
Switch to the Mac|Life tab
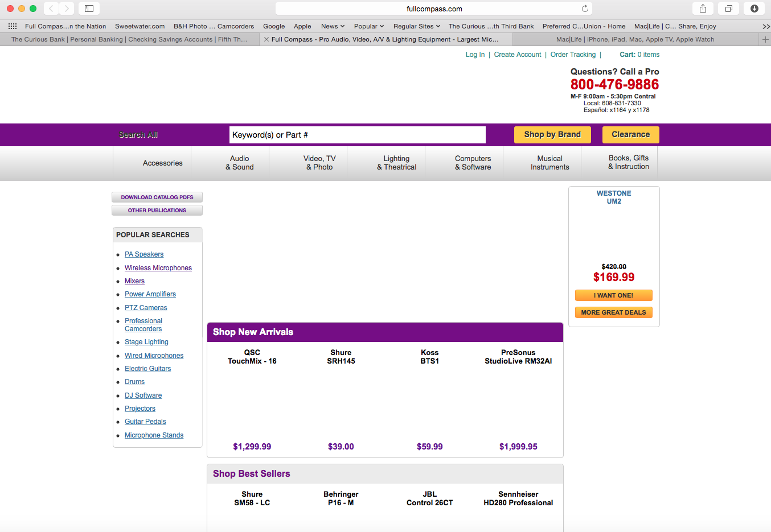coord(635,39)
